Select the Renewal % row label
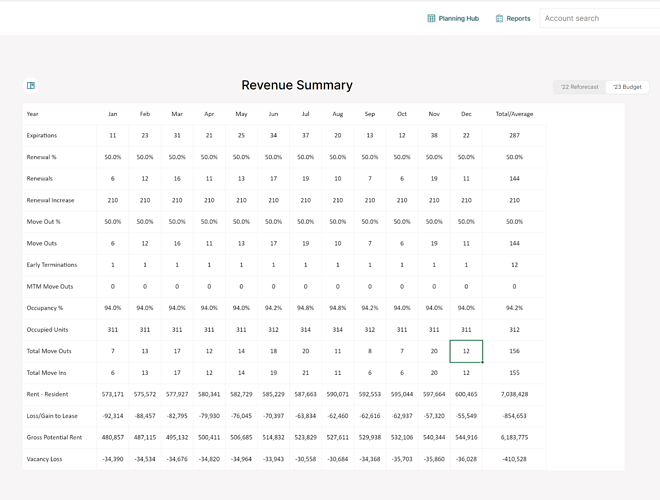 tap(41, 157)
